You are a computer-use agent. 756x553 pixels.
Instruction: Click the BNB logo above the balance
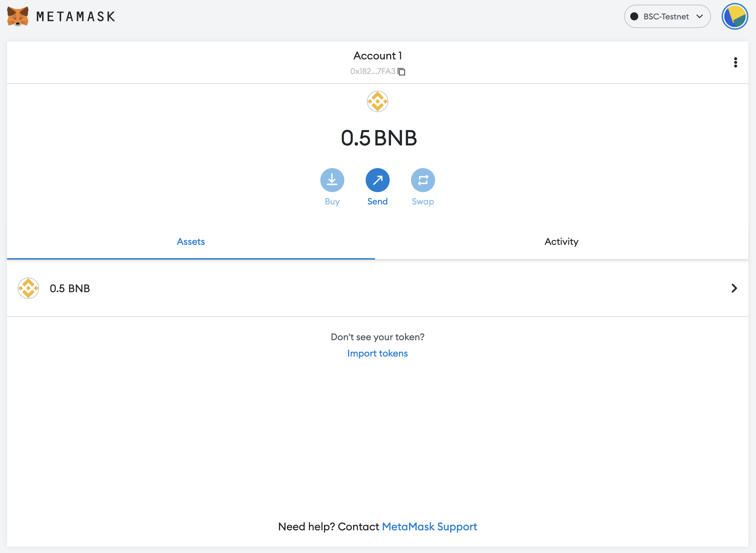tap(377, 101)
